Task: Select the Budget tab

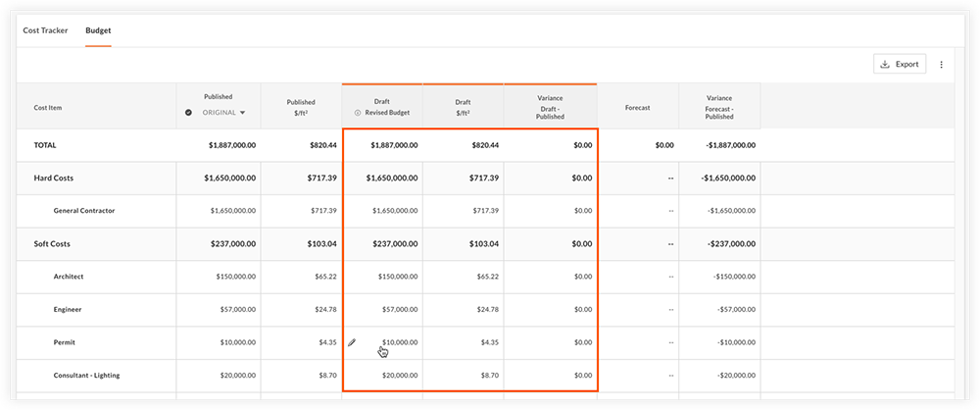Action: point(98,30)
